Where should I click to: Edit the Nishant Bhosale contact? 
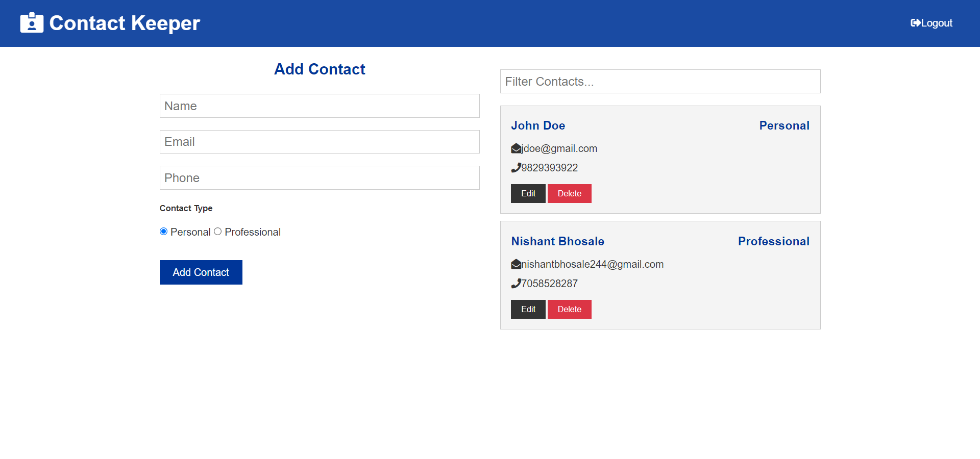coord(528,310)
